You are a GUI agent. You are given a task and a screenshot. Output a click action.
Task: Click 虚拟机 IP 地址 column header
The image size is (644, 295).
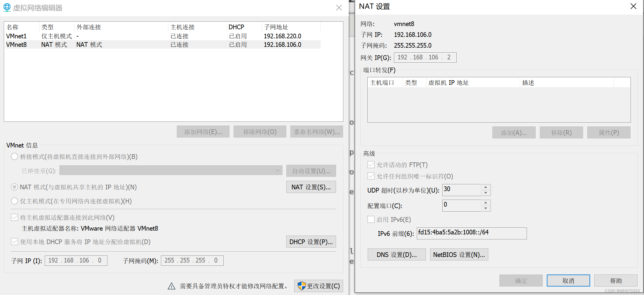point(473,83)
